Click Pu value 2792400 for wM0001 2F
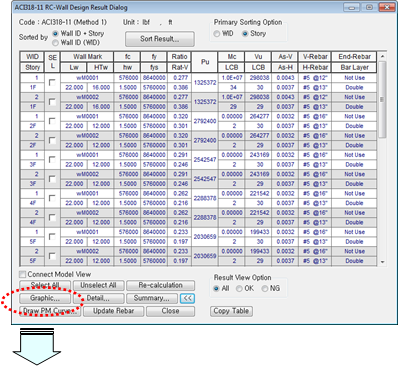399x367 pixels. (x=205, y=121)
